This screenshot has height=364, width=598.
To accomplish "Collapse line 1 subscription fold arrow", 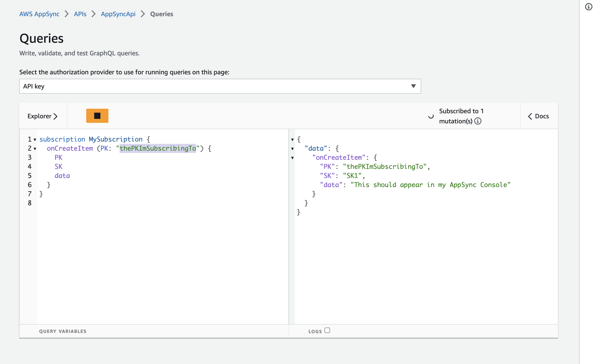I will 35,140.
